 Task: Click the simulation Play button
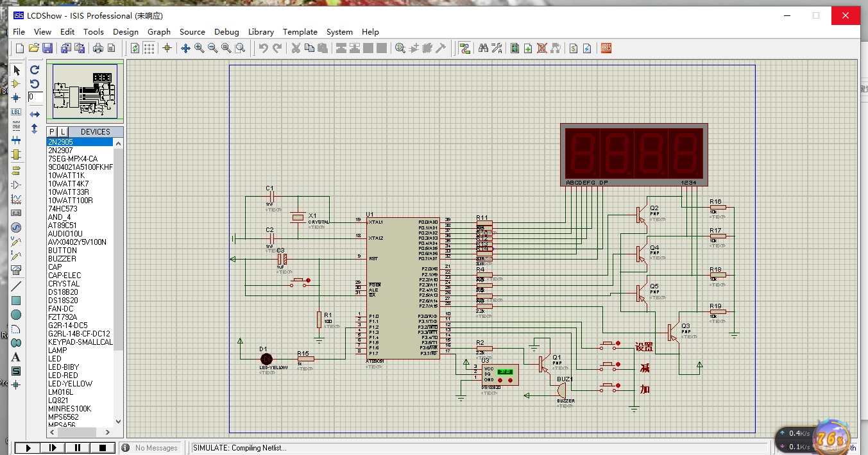coord(28,448)
